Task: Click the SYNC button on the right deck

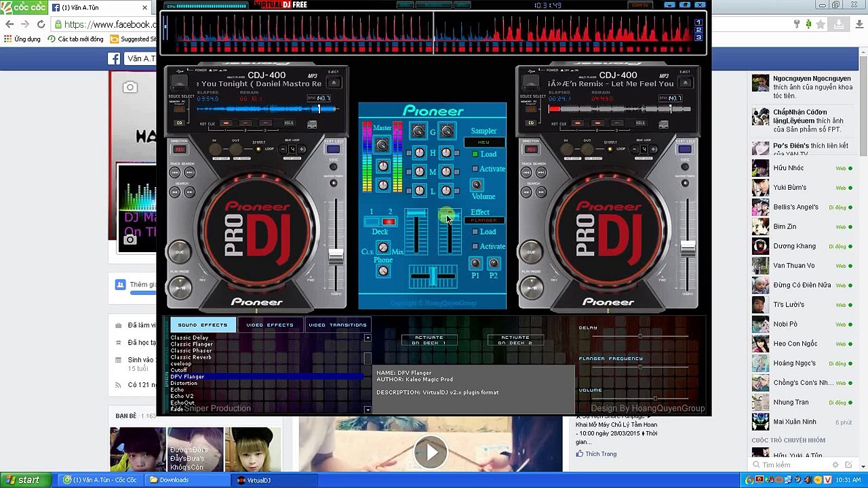Action: pyautogui.click(x=684, y=167)
